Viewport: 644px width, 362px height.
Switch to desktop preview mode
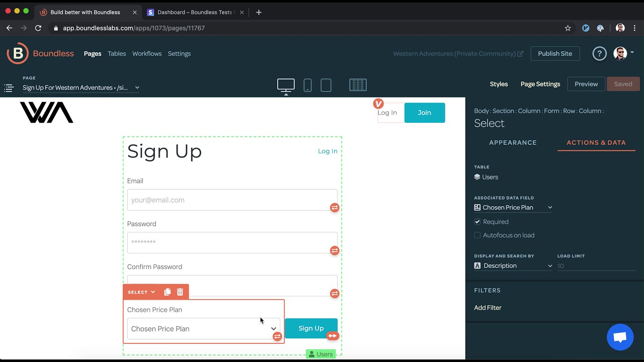pyautogui.click(x=286, y=85)
